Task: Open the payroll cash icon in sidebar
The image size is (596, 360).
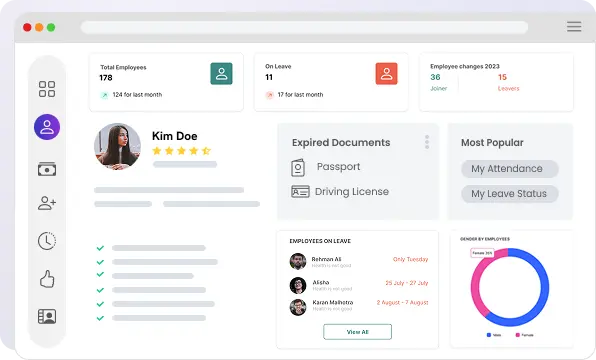Action: (47, 169)
